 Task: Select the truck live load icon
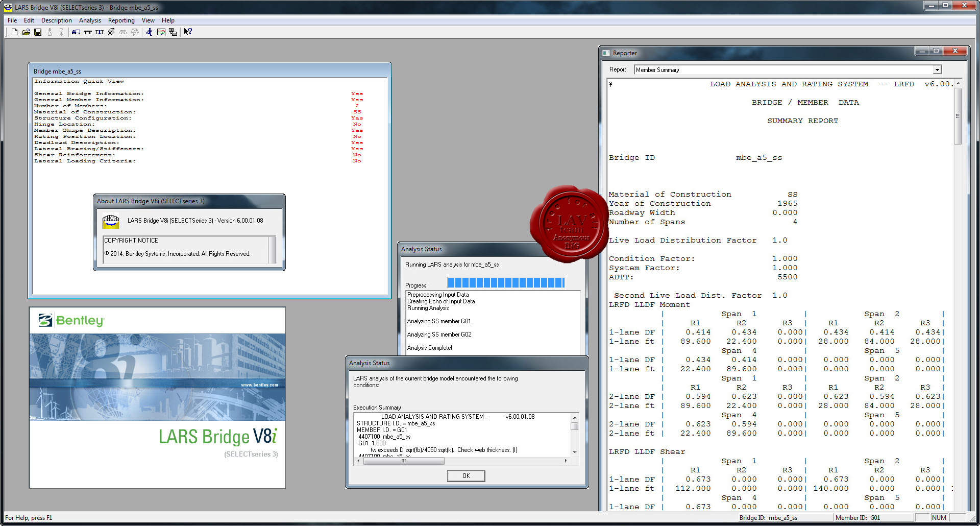click(76, 32)
